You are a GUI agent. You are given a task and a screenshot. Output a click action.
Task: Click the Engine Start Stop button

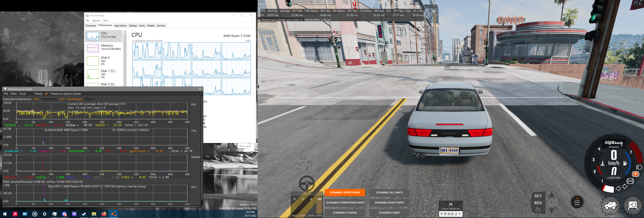pyautogui.click(x=577, y=202)
